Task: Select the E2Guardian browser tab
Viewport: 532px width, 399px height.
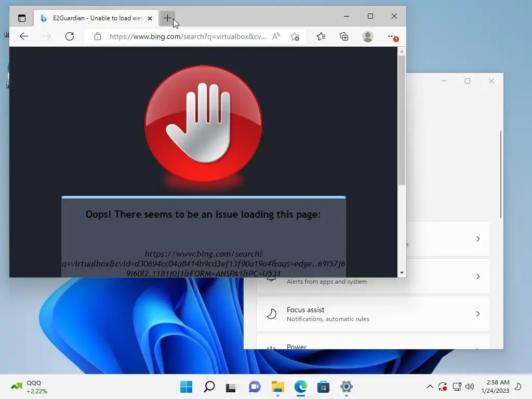Action: pos(96,18)
